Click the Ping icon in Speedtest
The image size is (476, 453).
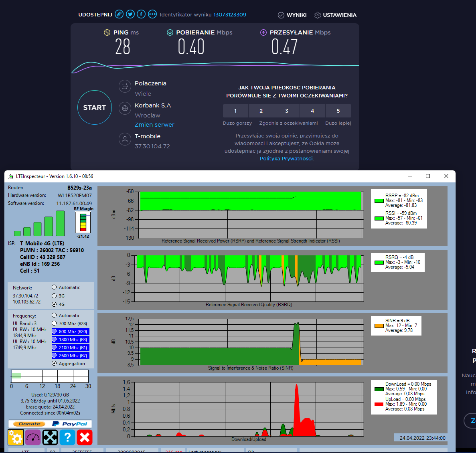tap(107, 32)
